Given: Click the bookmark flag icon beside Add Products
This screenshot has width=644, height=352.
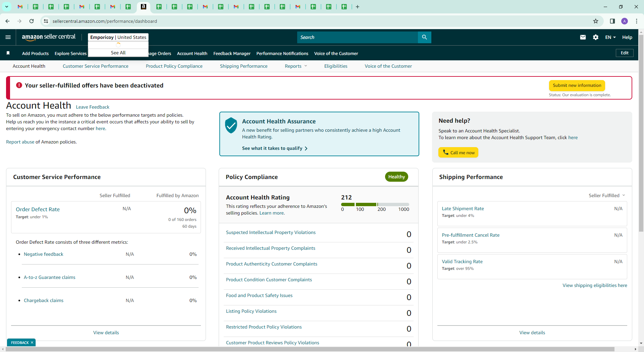Looking at the screenshot, I should (x=8, y=53).
